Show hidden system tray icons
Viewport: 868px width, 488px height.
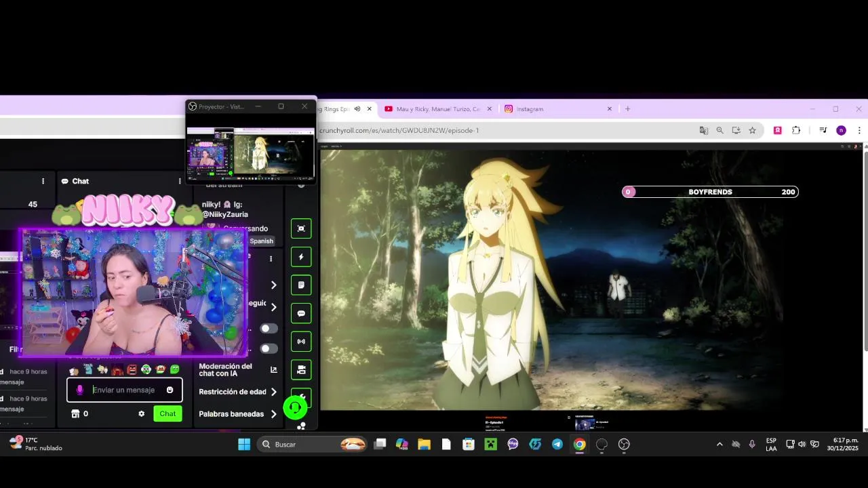click(719, 444)
